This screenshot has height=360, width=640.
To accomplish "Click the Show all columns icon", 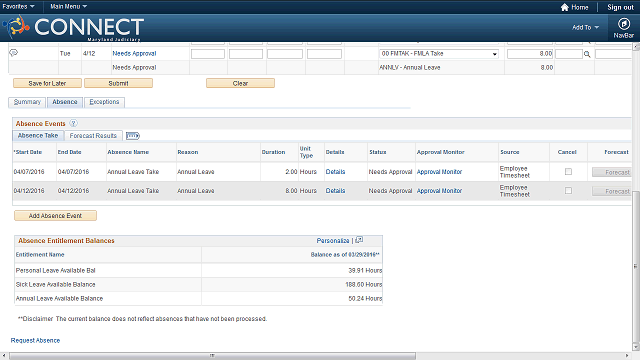I will click(133, 136).
